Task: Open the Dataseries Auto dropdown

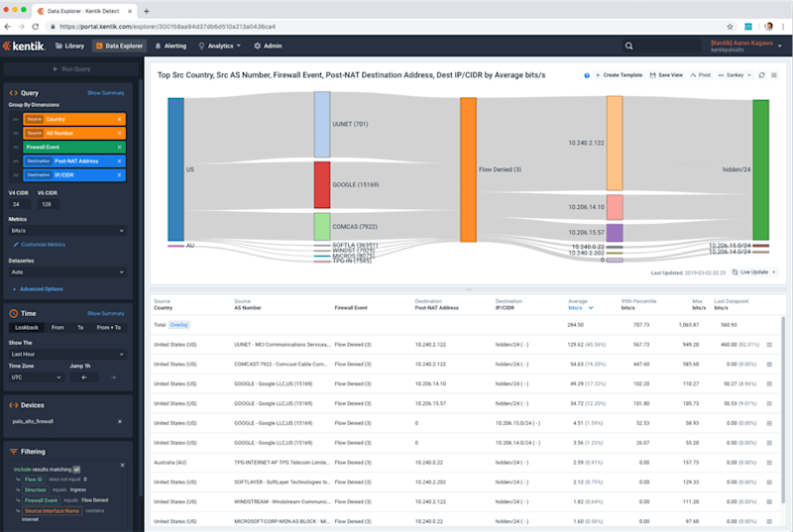Action: pos(67,271)
